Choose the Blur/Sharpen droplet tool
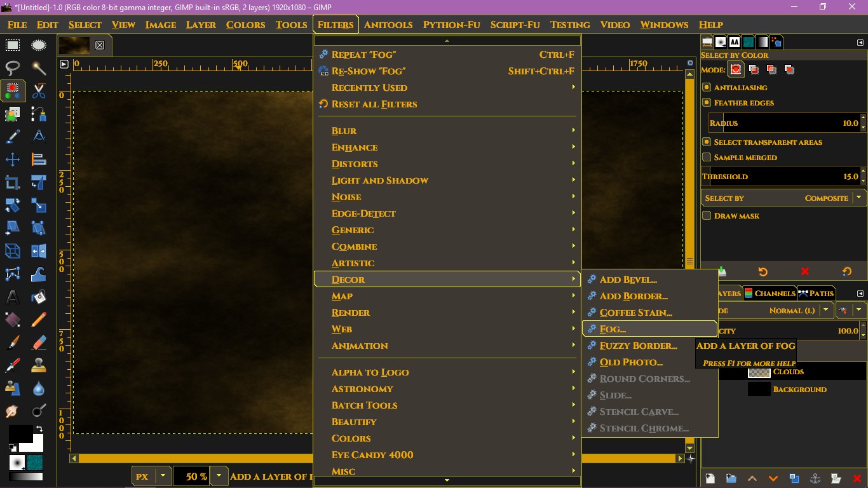The image size is (868, 488). point(39,388)
